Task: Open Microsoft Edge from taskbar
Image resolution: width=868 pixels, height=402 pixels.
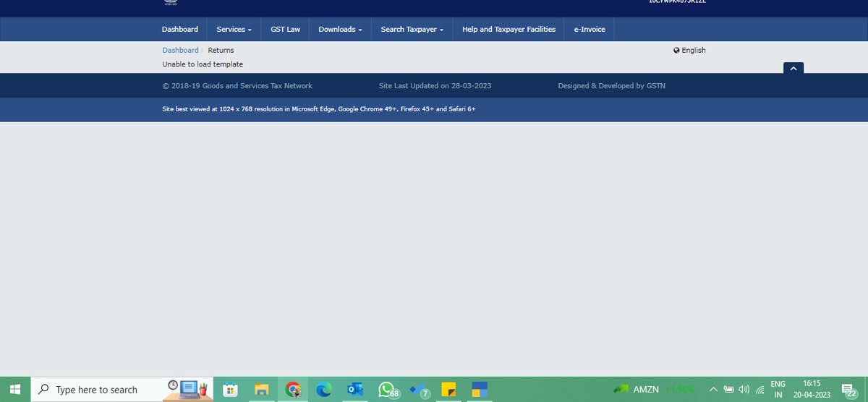Action: tap(323, 389)
